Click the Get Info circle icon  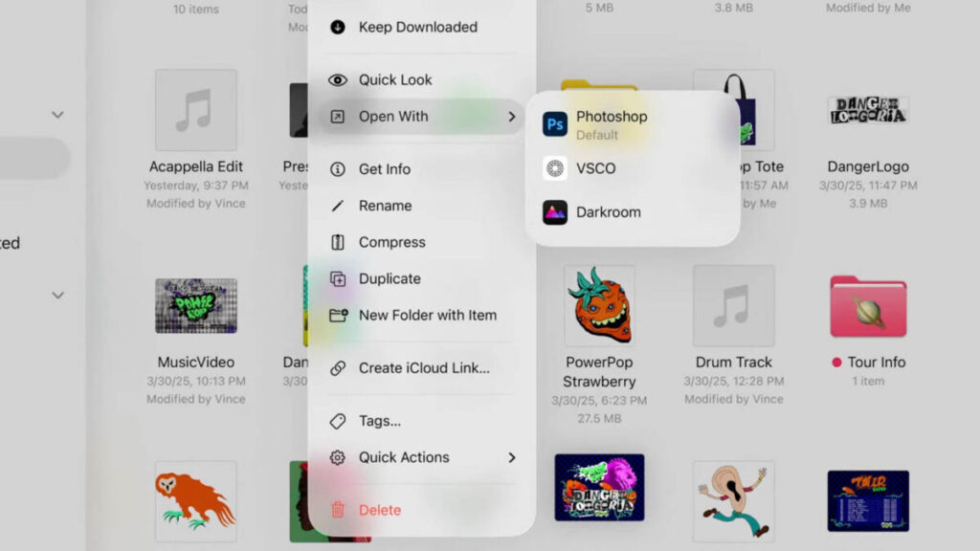coord(338,169)
